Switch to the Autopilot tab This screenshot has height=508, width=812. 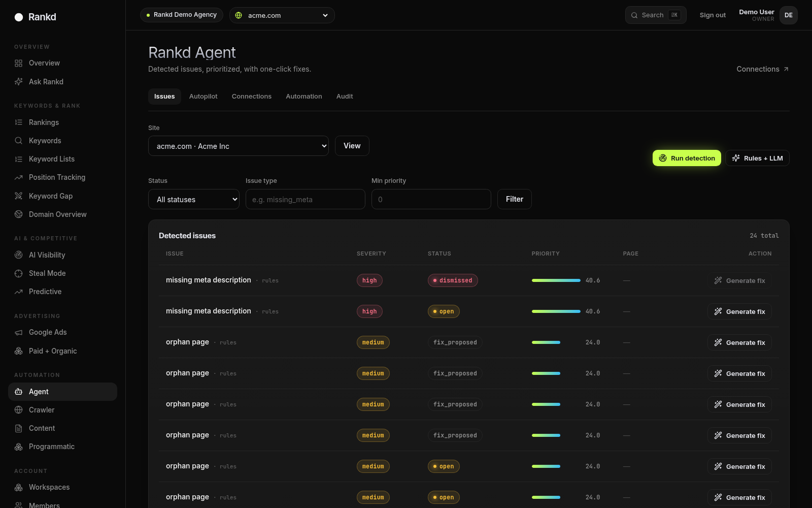pyautogui.click(x=204, y=97)
